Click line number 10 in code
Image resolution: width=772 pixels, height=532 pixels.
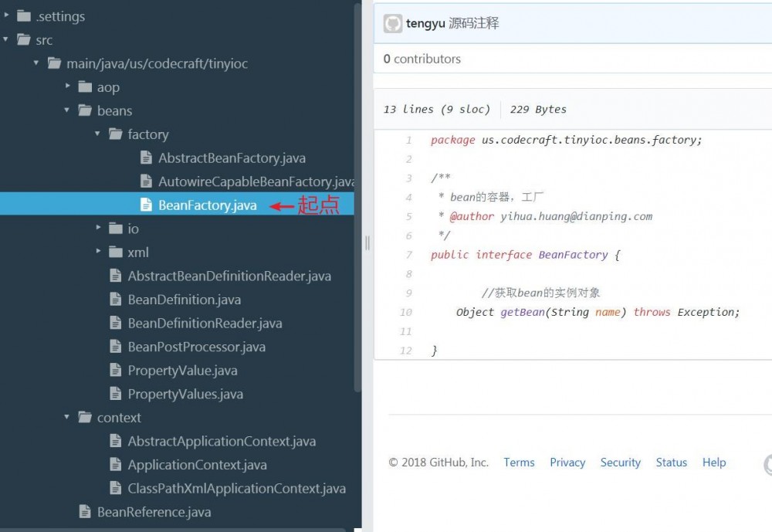(406, 312)
